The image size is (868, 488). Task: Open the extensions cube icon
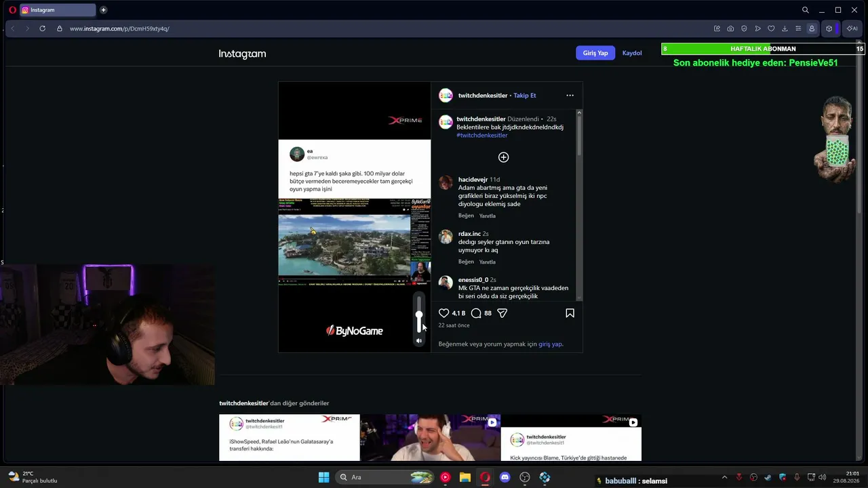(829, 28)
